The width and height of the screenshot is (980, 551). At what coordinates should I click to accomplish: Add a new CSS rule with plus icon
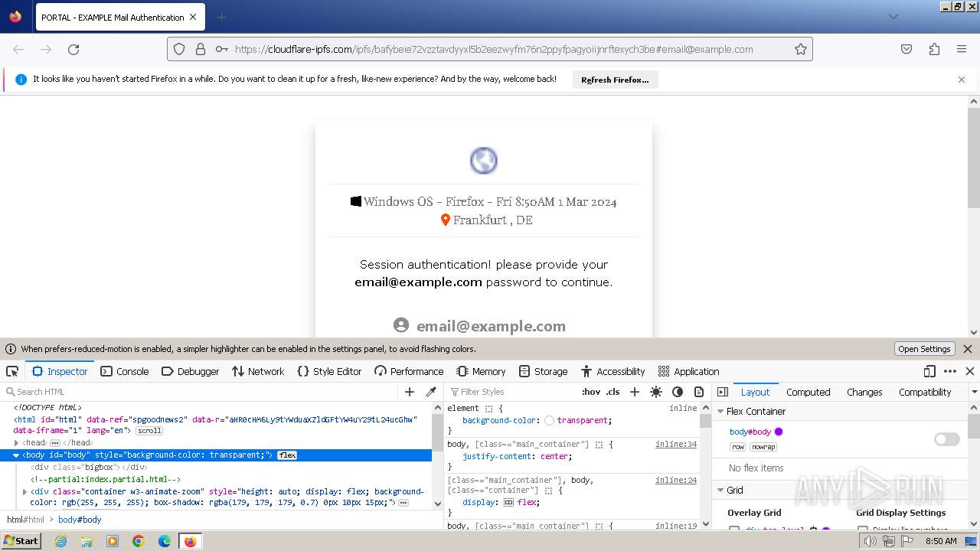[x=634, y=392]
